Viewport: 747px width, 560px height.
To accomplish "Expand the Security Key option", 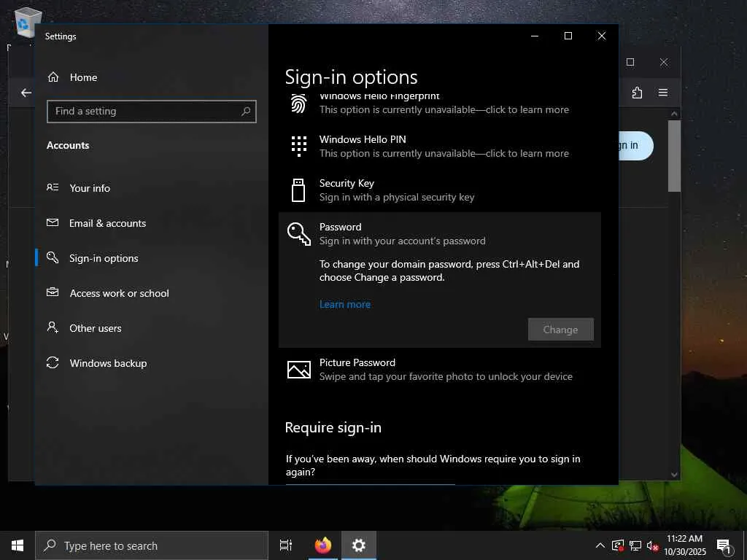I will pos(439,190).
